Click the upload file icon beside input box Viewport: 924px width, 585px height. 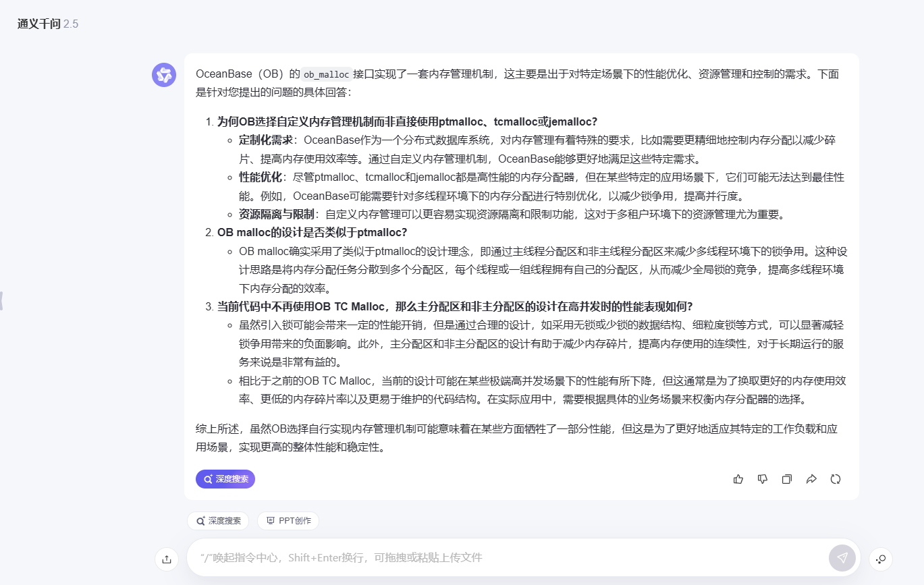click(166, 559)
